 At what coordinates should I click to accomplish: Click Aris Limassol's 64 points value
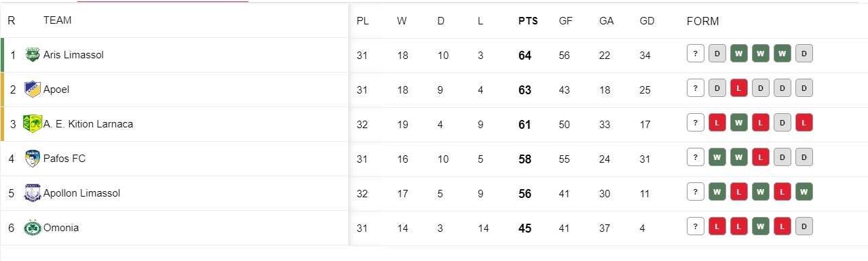(525, 56)
